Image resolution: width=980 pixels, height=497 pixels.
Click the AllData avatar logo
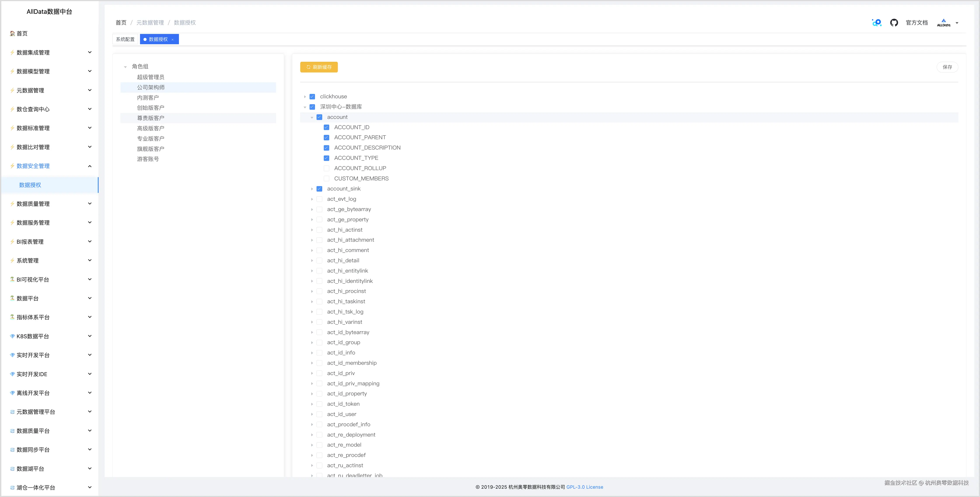(943, 23)
